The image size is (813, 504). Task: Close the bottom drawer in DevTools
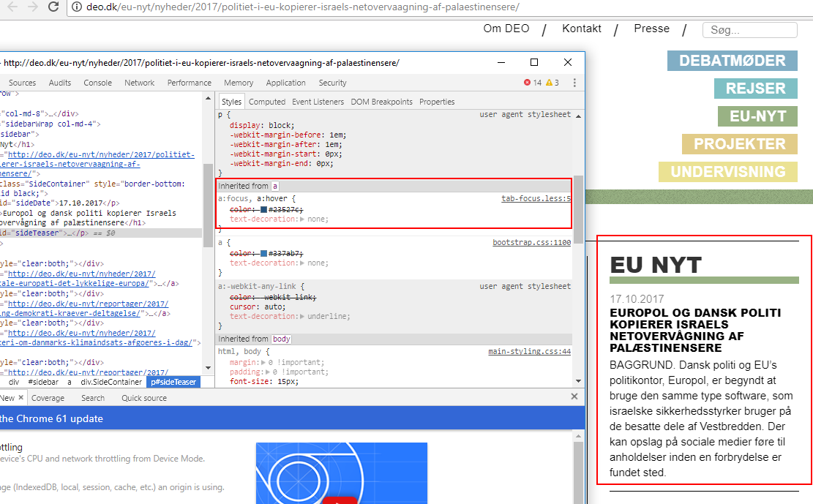[574, 396]
